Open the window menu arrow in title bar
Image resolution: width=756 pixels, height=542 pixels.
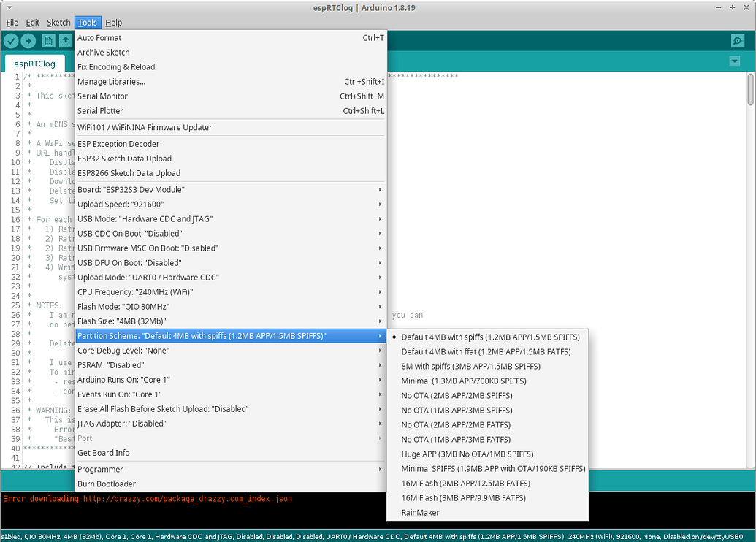(9, 8)
